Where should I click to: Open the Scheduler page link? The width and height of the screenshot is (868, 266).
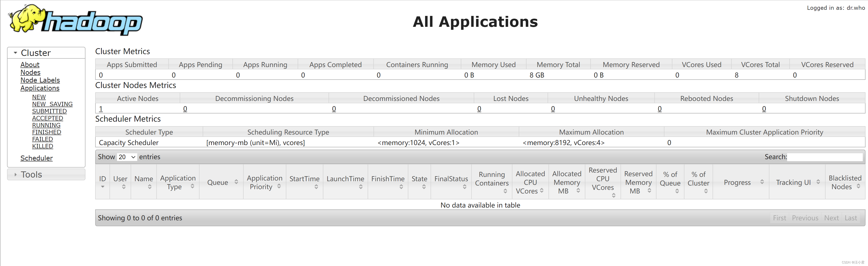click(36, 158)
